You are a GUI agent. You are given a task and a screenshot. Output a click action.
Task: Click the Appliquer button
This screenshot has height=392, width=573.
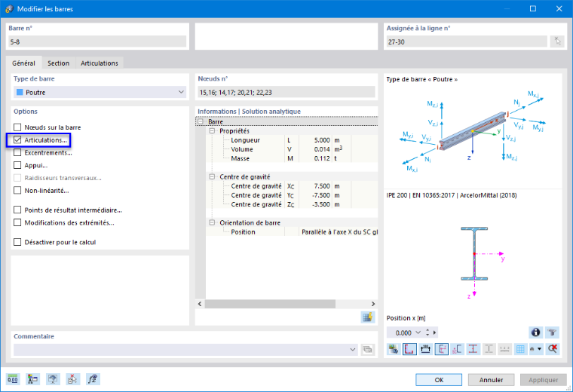[543, 380]
